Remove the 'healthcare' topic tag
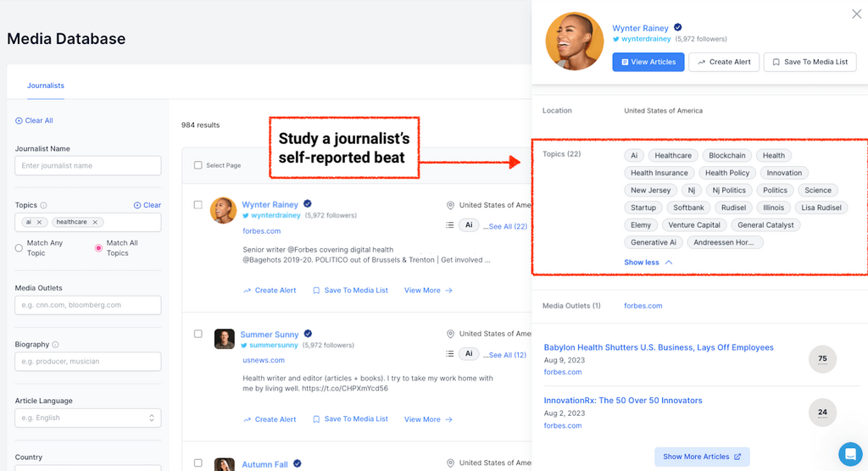 click(95, 222)
